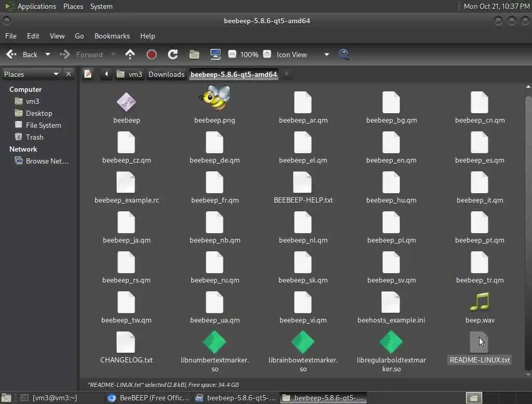
Task: Select the beebeep_ru.qm translation file
Action: point(215,262)
